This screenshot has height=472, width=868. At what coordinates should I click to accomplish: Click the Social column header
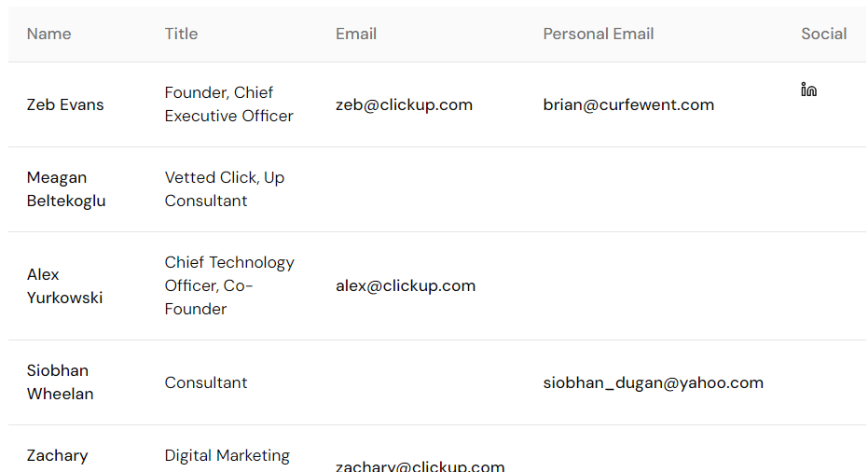point(824,34)
